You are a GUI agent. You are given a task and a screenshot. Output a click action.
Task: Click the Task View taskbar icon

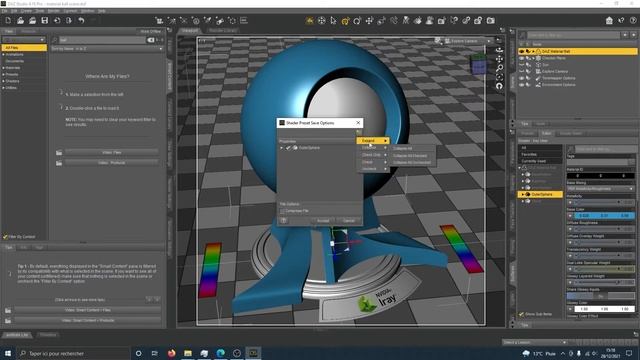coord(154,353)
